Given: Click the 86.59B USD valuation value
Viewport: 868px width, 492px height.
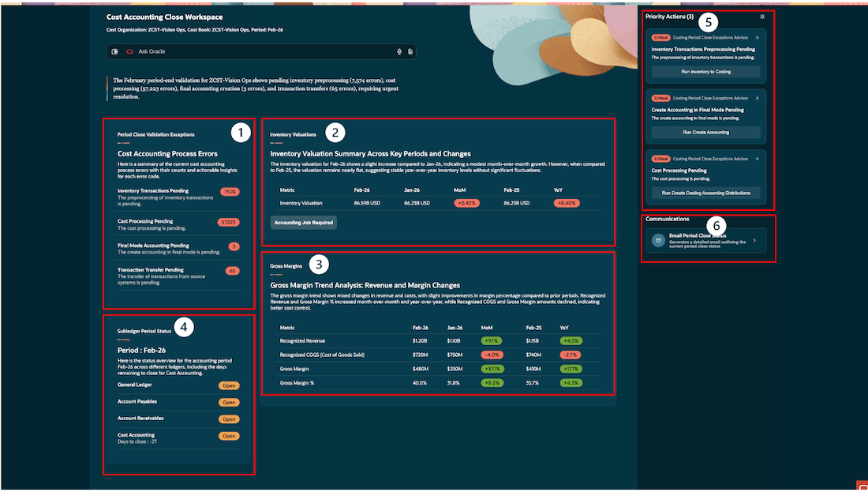Looking at the screenshot, I should coord(367,203).
